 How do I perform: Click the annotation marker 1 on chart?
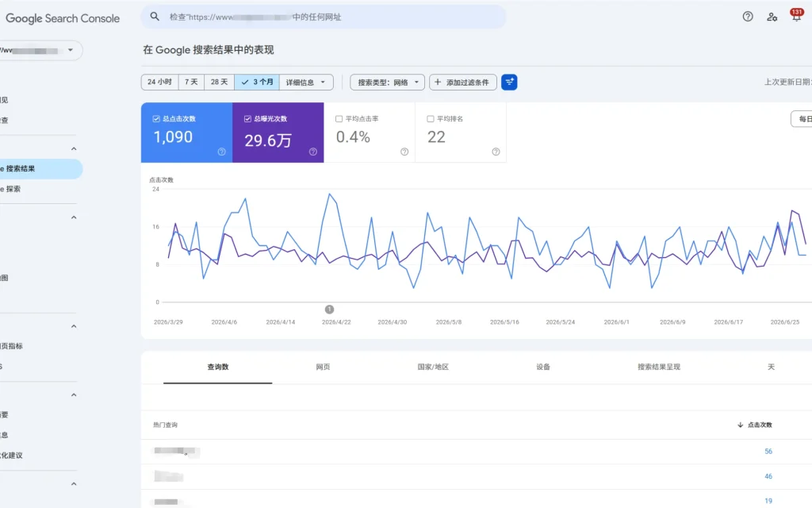click(329, 310)
